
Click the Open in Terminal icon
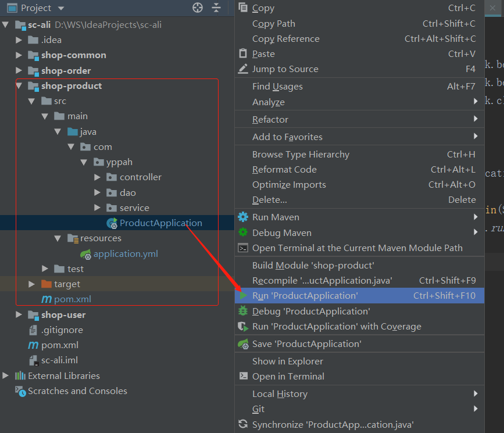pos(244,376)
